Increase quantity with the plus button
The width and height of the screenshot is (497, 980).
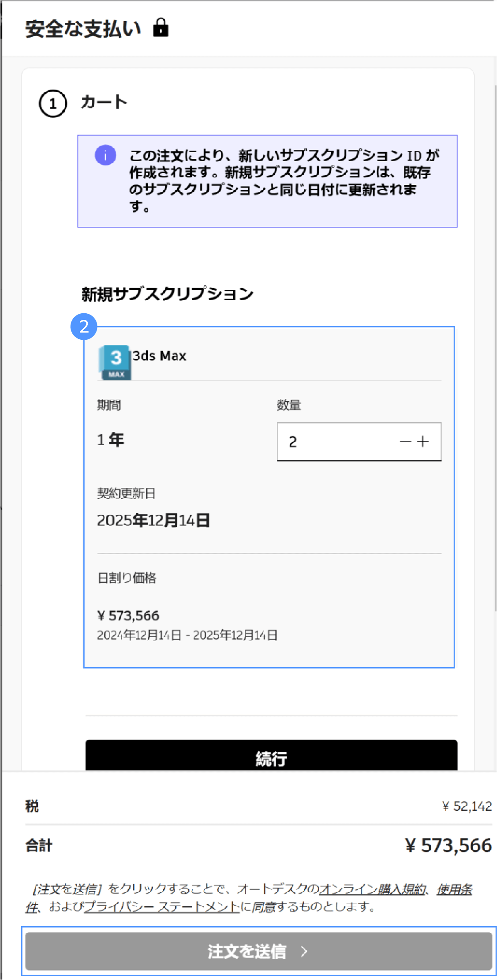pyautogui.click(x=423, y=442)
